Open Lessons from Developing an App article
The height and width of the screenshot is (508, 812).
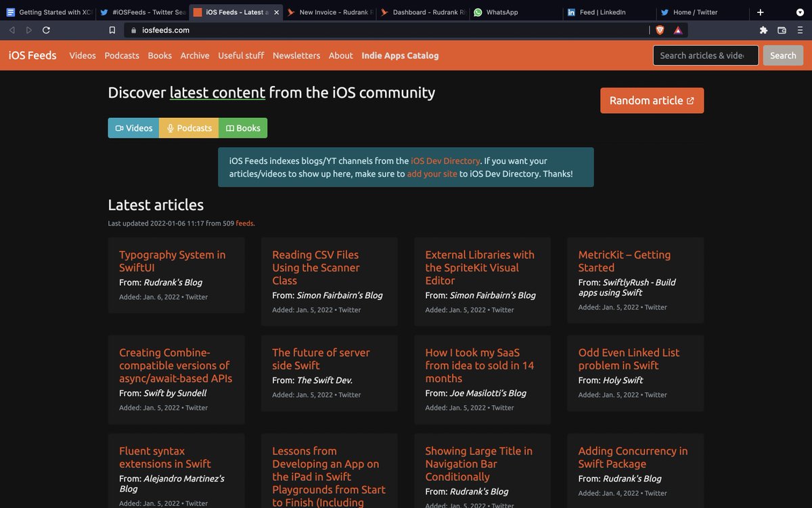click(x=329, y=476)
